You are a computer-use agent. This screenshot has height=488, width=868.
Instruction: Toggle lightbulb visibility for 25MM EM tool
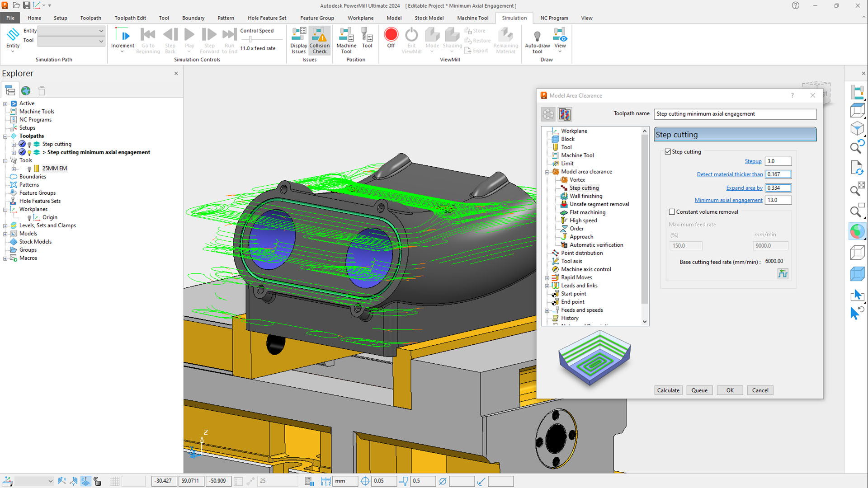[29, 169]
